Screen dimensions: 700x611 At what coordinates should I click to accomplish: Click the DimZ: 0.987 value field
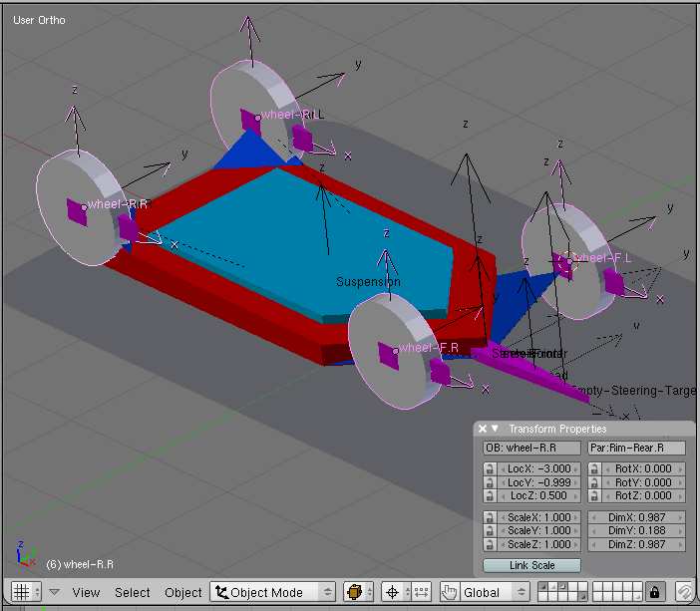pyautogui.click(x=636, y=544)
